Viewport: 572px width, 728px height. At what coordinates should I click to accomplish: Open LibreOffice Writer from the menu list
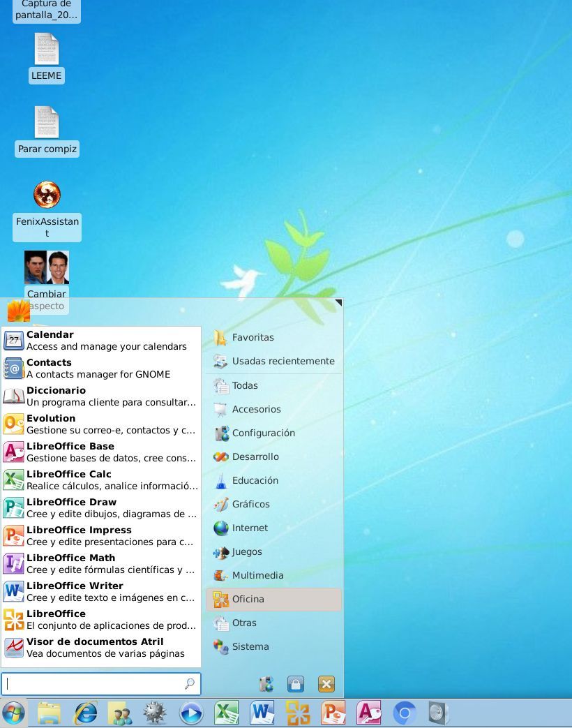click(x=101, y=591)
